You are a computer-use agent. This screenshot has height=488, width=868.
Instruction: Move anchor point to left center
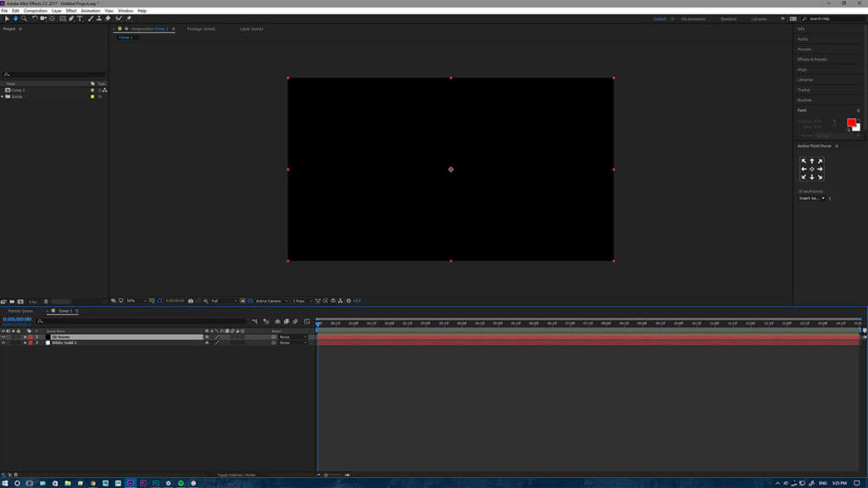(804, 169)
